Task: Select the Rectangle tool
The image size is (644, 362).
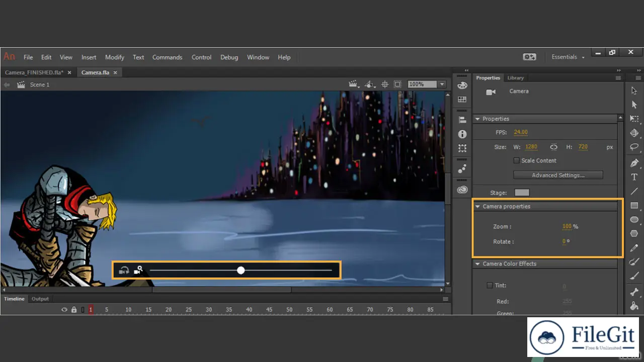Action: (x=634, y=206)
